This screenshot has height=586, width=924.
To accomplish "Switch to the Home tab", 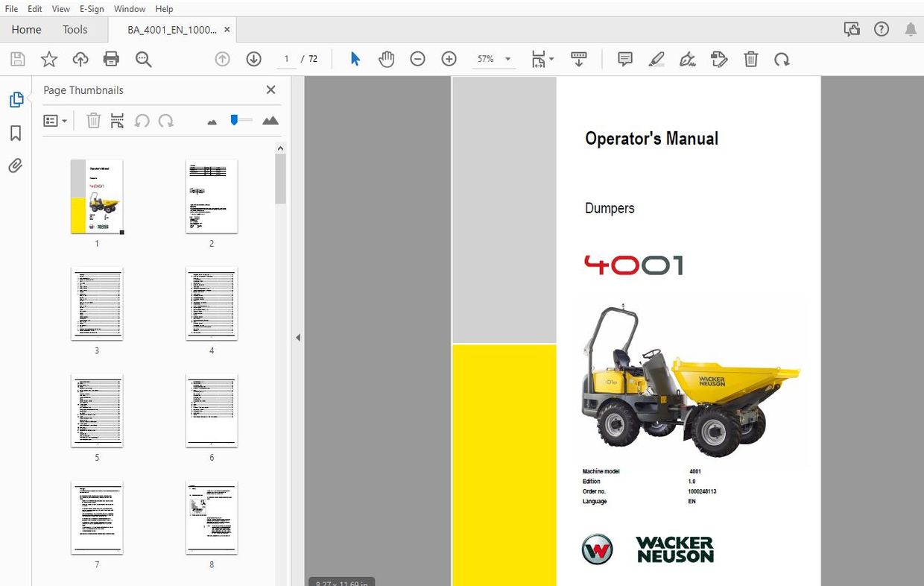I will [26, 29].
